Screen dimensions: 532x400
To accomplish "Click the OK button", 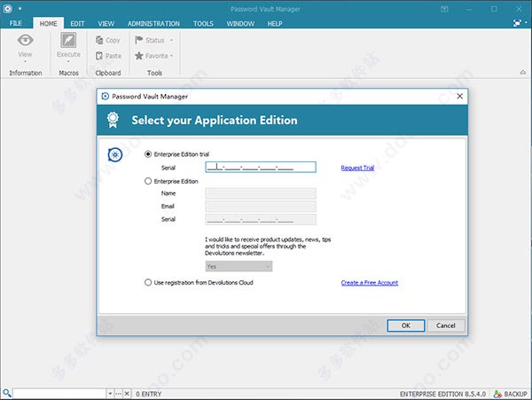I will point(406,325).
